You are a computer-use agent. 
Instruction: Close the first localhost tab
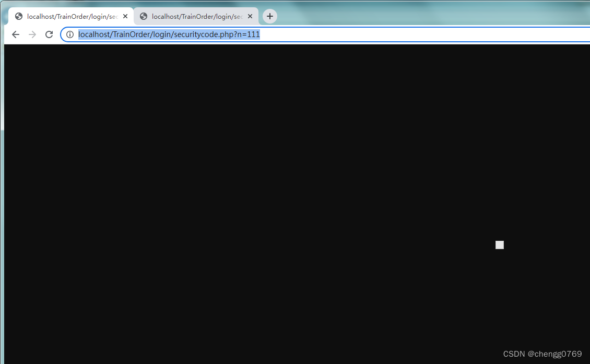(125, 16)
